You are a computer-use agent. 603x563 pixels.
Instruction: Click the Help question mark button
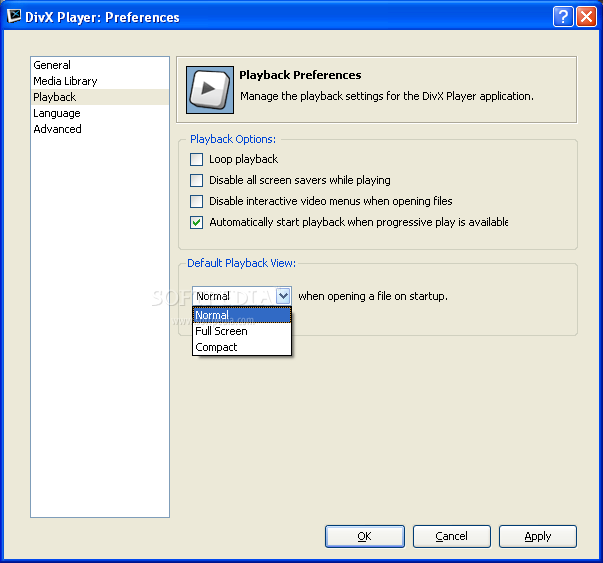563,17
